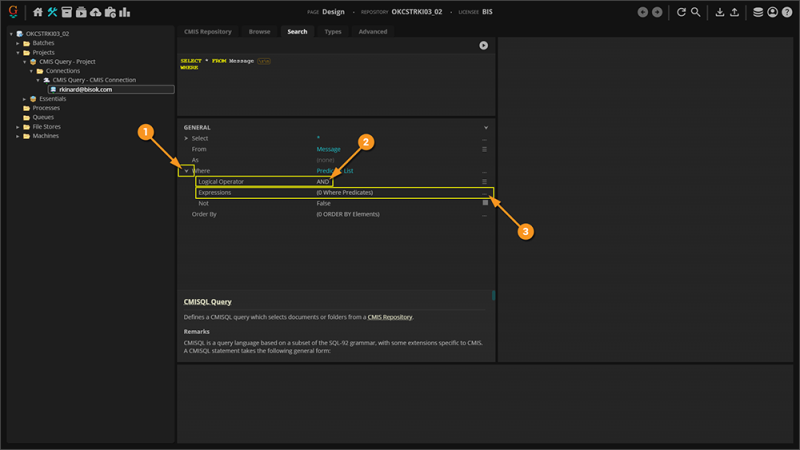Open the Home page icon
Image resolution: width=800 pixels, height=450 pixels.
click(x=38, y=12)
